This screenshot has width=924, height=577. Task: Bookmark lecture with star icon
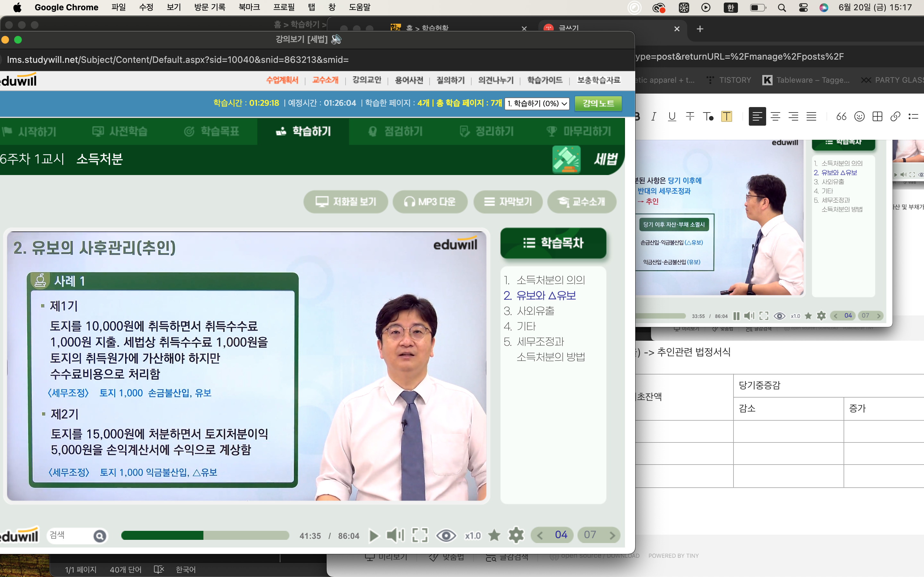point(494,535)
